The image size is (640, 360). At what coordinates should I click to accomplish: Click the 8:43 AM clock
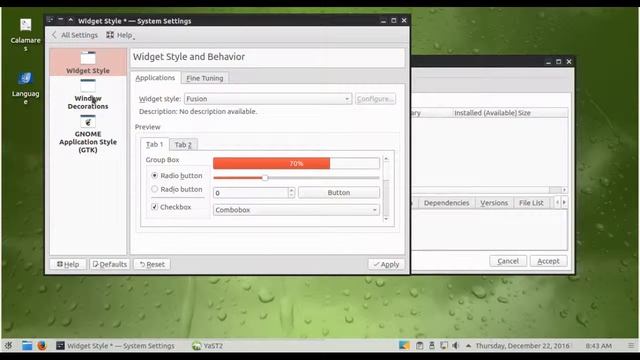coord(598,346)
